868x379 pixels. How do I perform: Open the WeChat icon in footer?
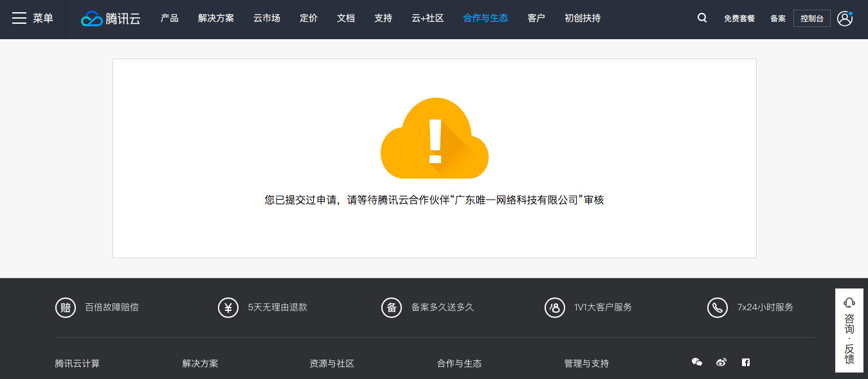tap(697, 362)
